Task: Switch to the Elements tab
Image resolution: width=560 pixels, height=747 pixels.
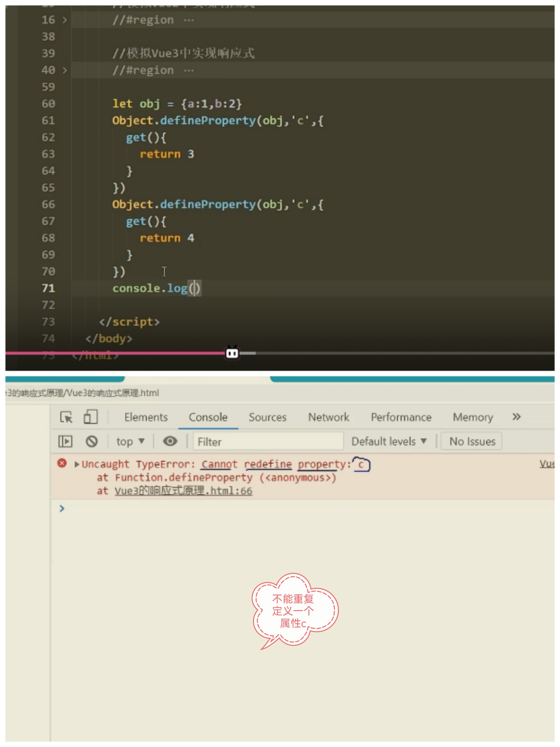Action: [146, 417]
